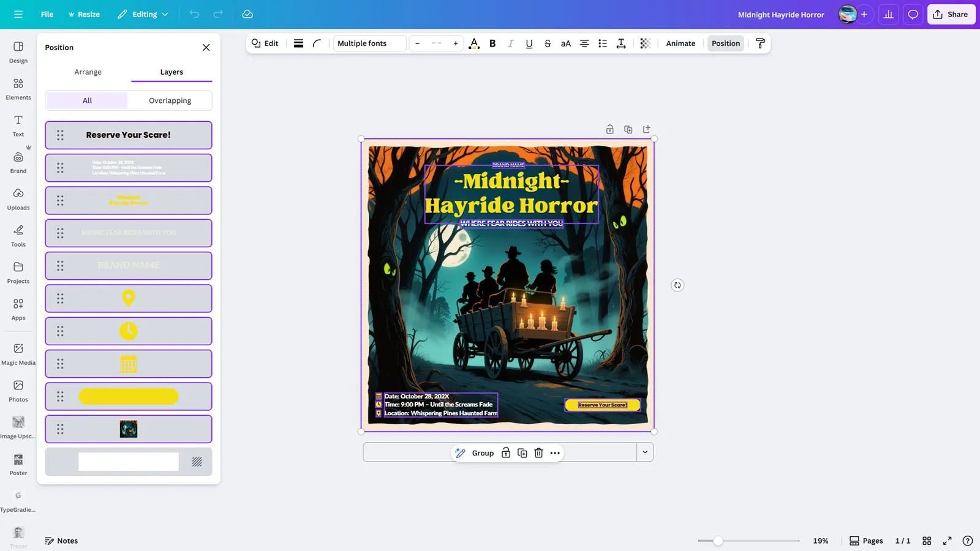Toggle underline formatting
Screen dimensions: 980x551
point(529,43)
